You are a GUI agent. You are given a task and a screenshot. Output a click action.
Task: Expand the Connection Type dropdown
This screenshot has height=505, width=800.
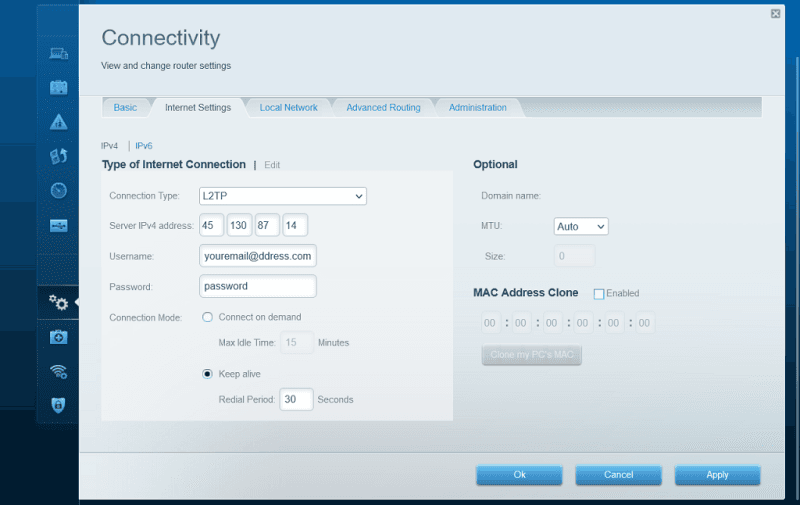(283, 196)
